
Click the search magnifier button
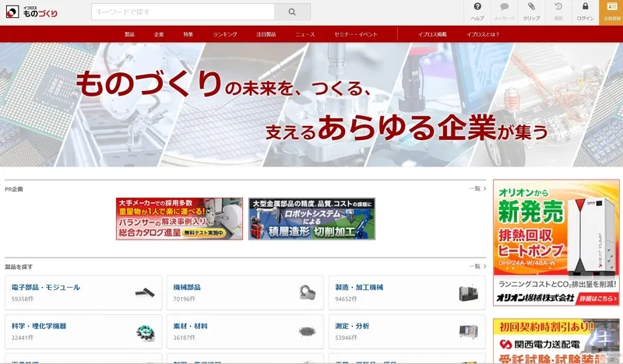click(292, 12)
